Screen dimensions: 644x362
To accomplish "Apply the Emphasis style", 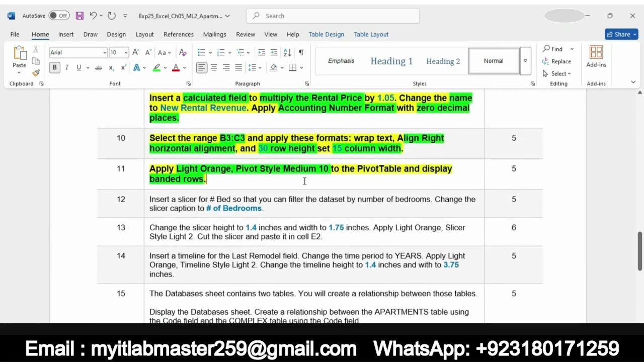I will click(x=341, y=61).
